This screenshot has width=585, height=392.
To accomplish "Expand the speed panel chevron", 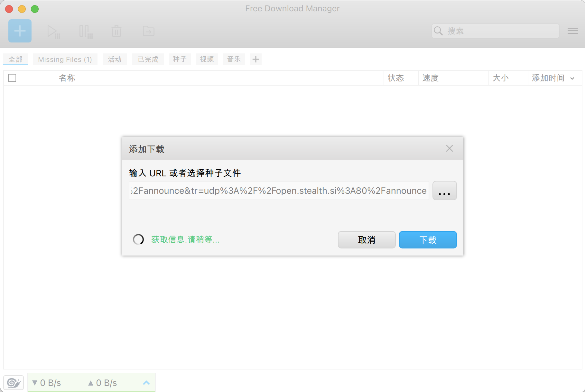I will [146, 383].
